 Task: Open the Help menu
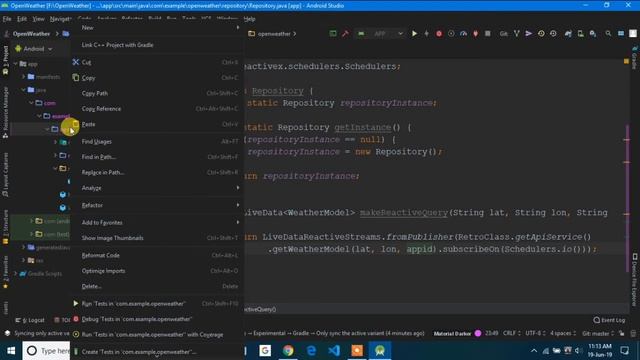tap(249, 19)
